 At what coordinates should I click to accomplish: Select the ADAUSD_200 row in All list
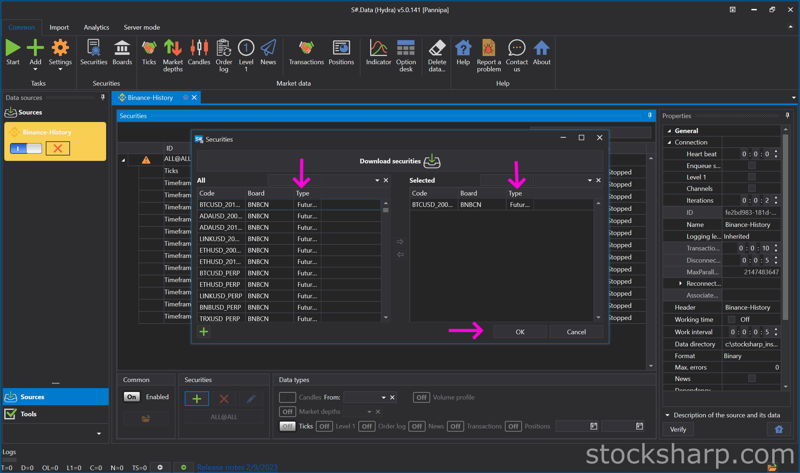tap(220, 216)
